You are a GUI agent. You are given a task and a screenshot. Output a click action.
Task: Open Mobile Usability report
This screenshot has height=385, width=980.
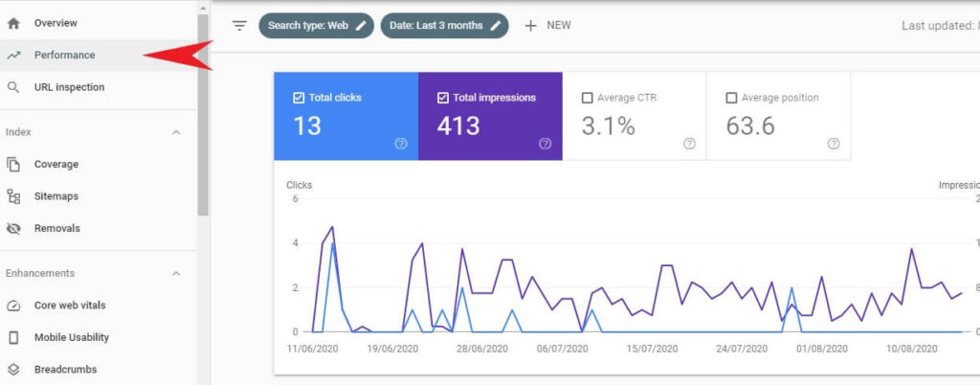point(99,337)
